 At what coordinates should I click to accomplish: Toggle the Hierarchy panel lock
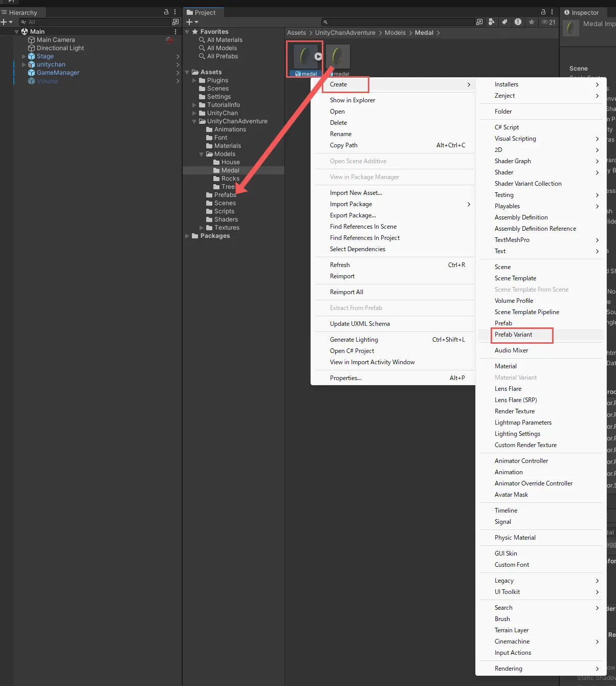pos(166,12)
